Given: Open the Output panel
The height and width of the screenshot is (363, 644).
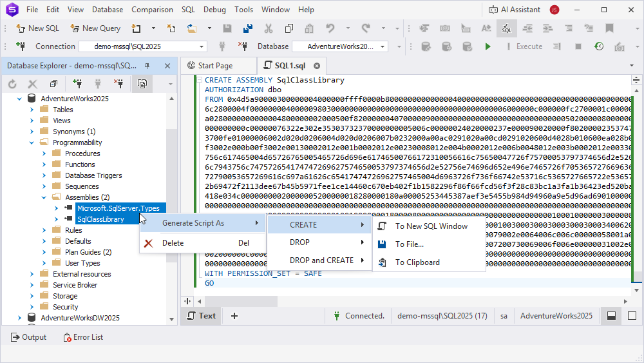Looking at the screenshot, I should (28, 337).
